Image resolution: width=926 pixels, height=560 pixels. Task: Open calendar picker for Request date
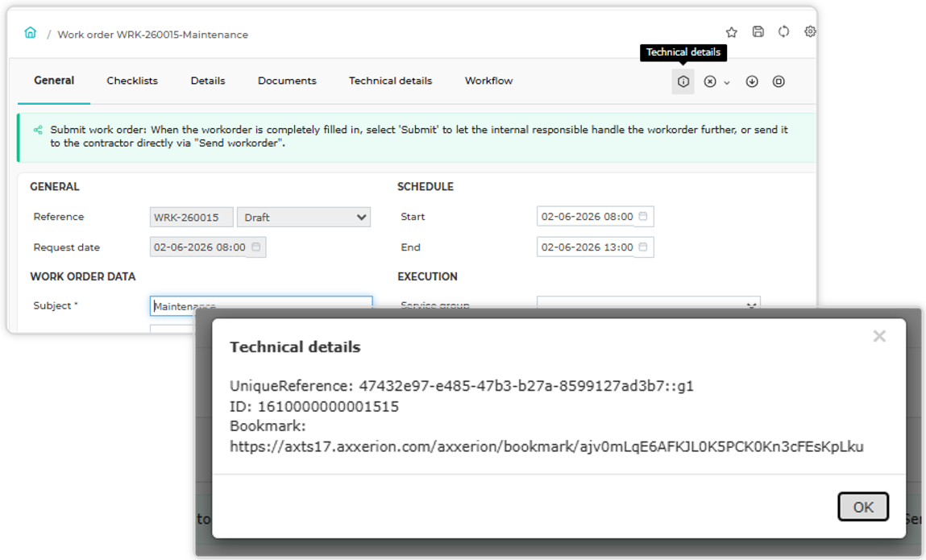(256, 247)
